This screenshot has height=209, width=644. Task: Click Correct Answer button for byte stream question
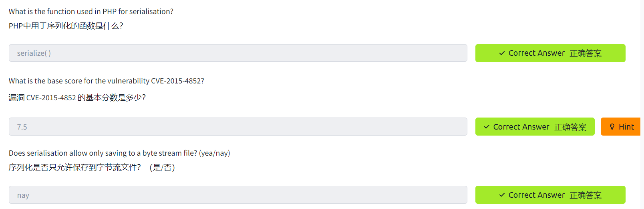[550, 195]
